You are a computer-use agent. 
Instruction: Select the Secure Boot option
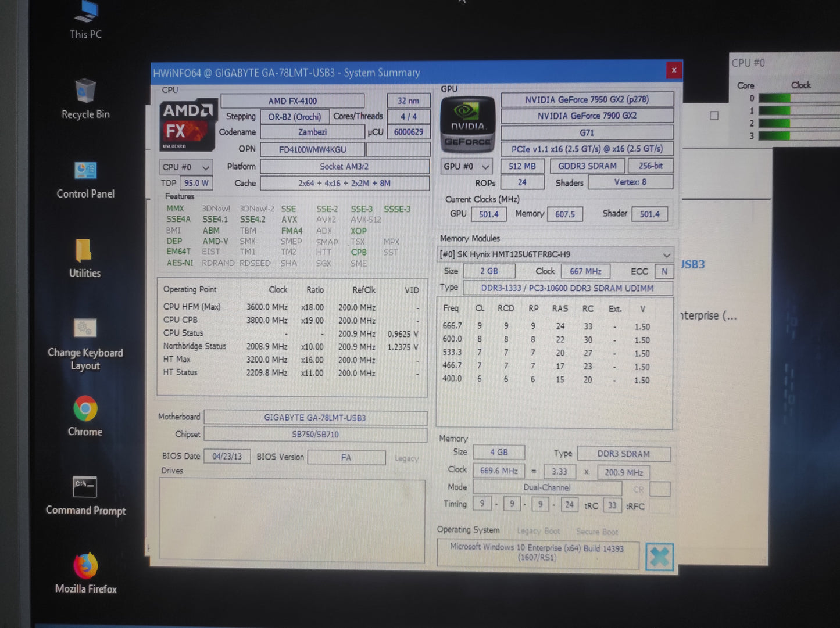tap(596, 531)
